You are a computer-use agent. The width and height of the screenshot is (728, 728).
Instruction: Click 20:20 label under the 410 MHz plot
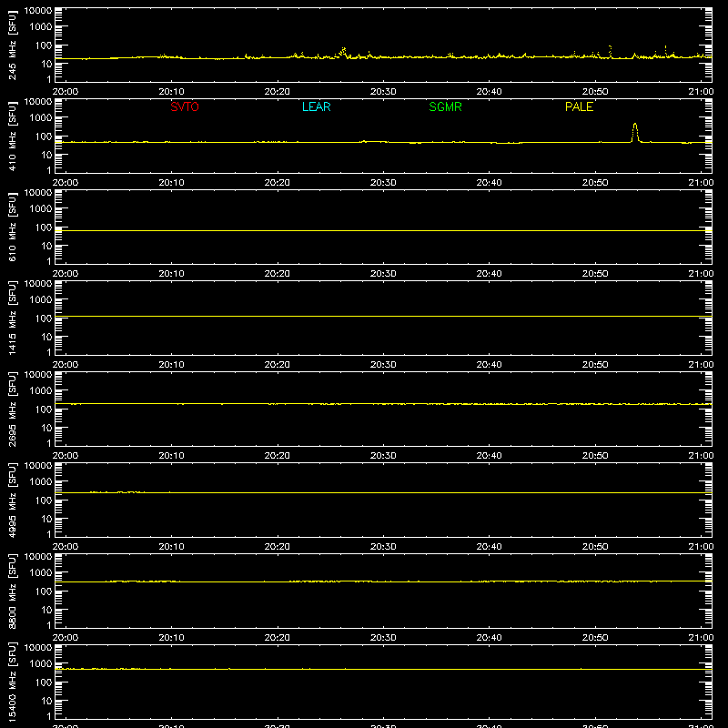(278, 183)
